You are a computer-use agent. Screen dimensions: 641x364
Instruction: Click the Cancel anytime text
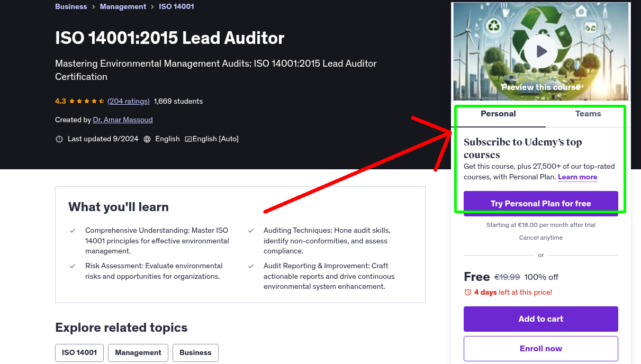pos(541,238)
